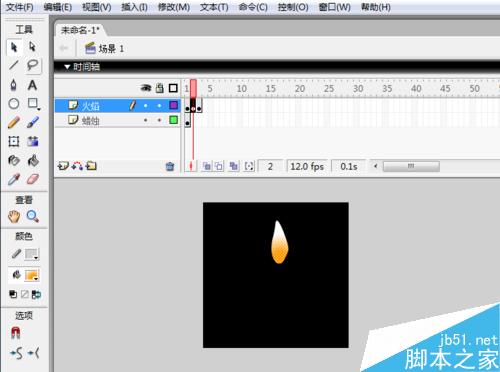Open stroke color swatch dropdown
This screenshot has width=500, height=372.
click(x=32, y=255)
